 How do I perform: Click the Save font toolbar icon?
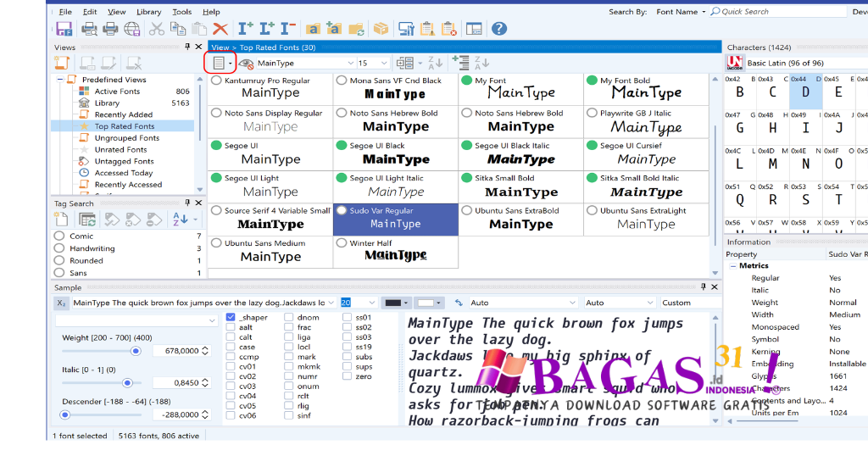point(64,29)
